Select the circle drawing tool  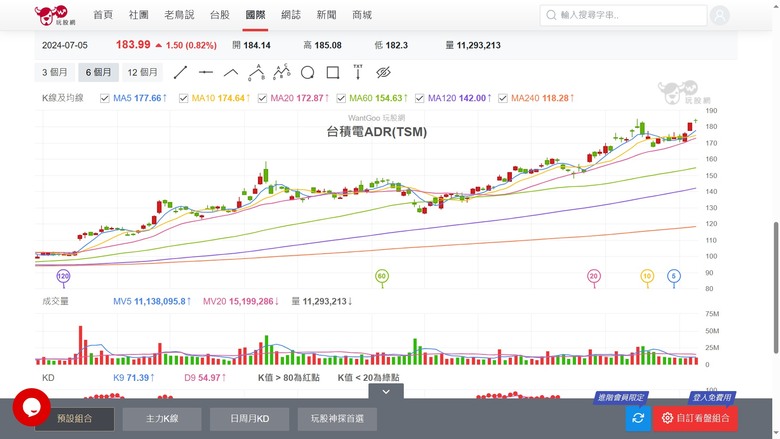click(x=307, y=73)
